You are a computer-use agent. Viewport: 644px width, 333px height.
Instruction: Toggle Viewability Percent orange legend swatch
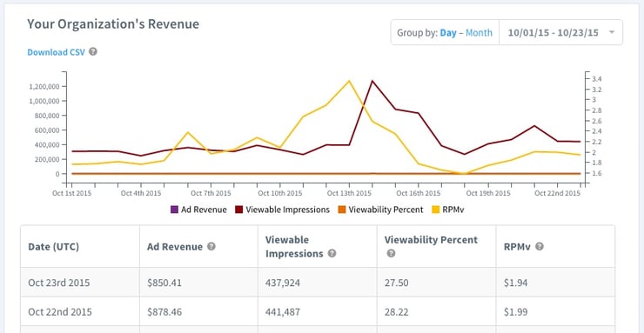tap(342, 210)
